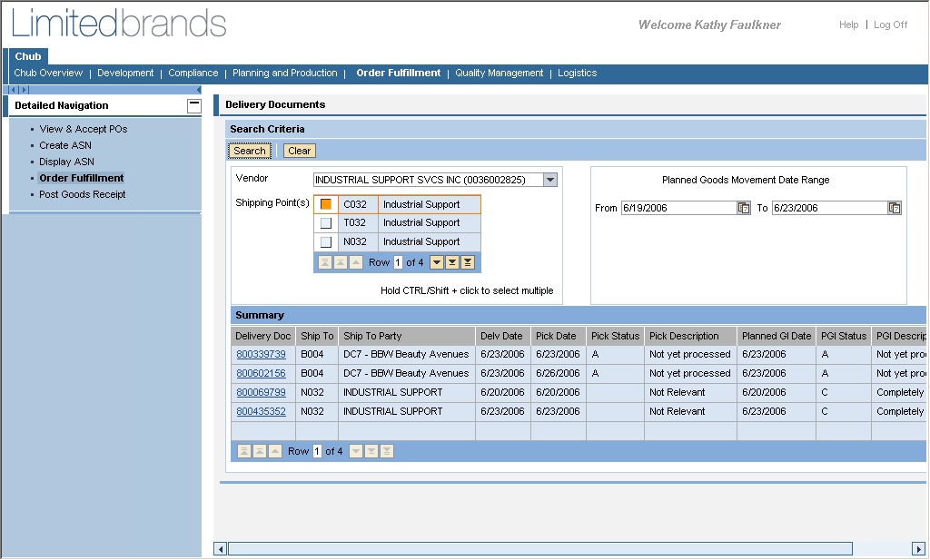Select the N032 shipping point row
This screenshot has height=560, width=930.
pos(326,242)
